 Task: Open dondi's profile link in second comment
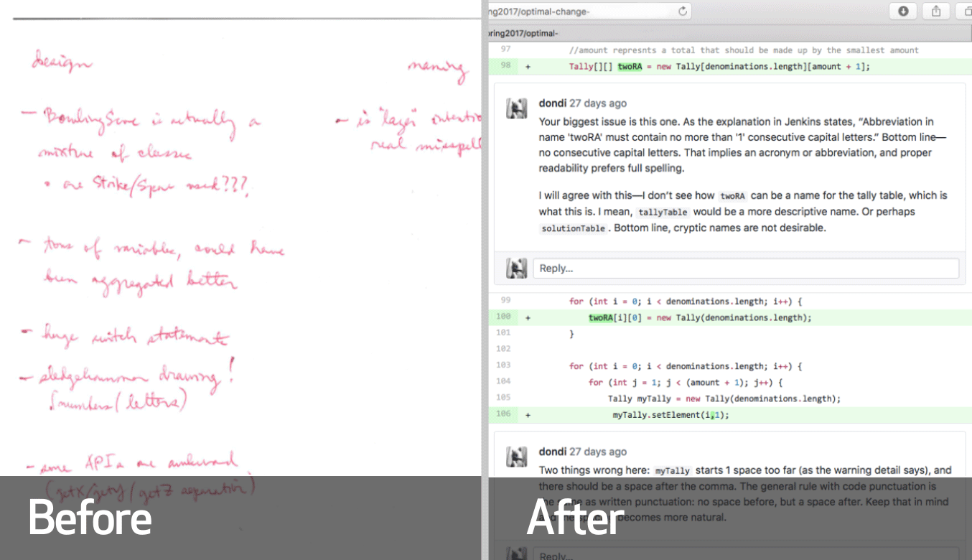click(x=552, y=452)
